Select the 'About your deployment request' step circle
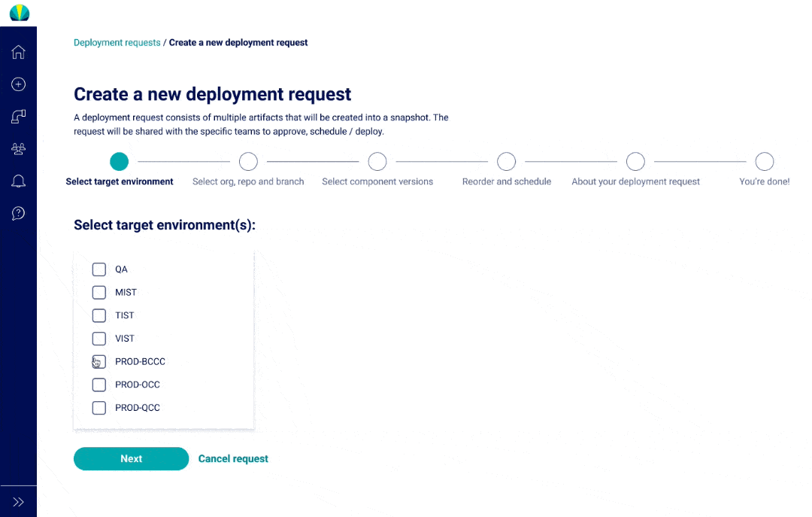Image resolution: width=812 pixels, height=517 pixels. 635,161
